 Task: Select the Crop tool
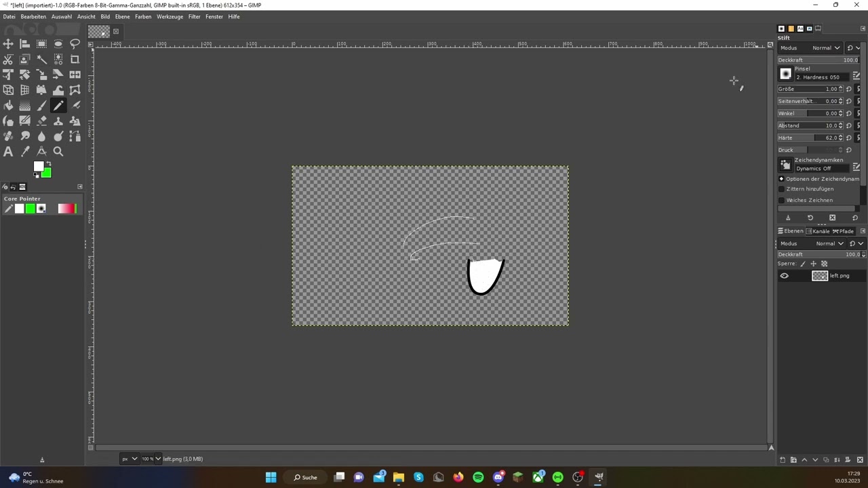[x=75, y=60]
